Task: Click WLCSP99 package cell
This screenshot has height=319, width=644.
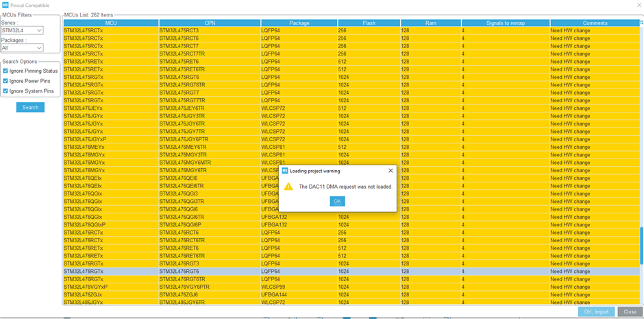Action: pyautogui.click(x=299, y=287)
